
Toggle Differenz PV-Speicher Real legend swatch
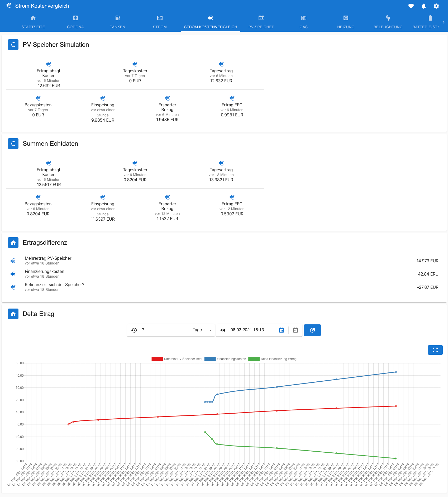[157, 359]
